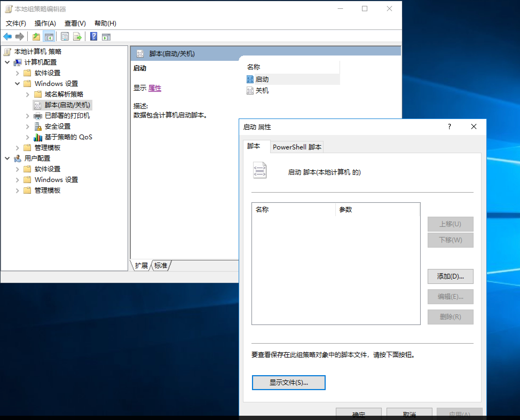The height and width of the screenshot is (420, 520).
Task: Click the 添加(D)... button
Action: pos(450,276)
